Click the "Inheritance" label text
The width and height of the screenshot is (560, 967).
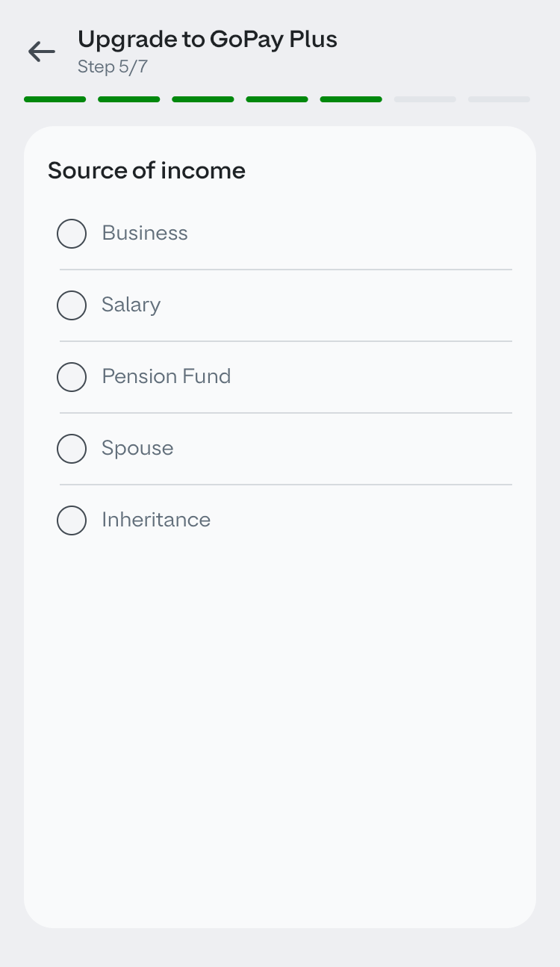click(x=156, y=520)
